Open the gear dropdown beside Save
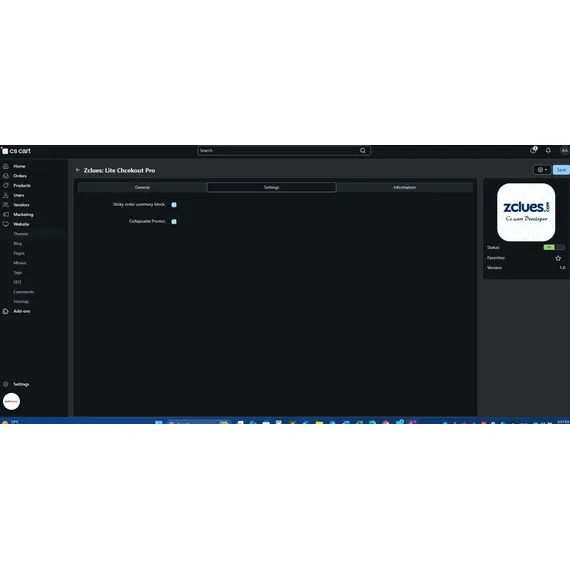The image size is (570, 570). (542, 170)
